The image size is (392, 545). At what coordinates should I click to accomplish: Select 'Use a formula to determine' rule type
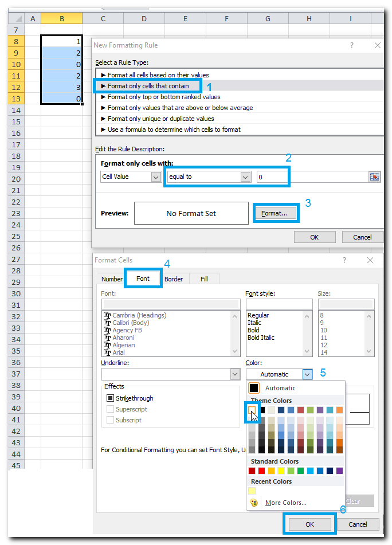click(x=174, y=130)
